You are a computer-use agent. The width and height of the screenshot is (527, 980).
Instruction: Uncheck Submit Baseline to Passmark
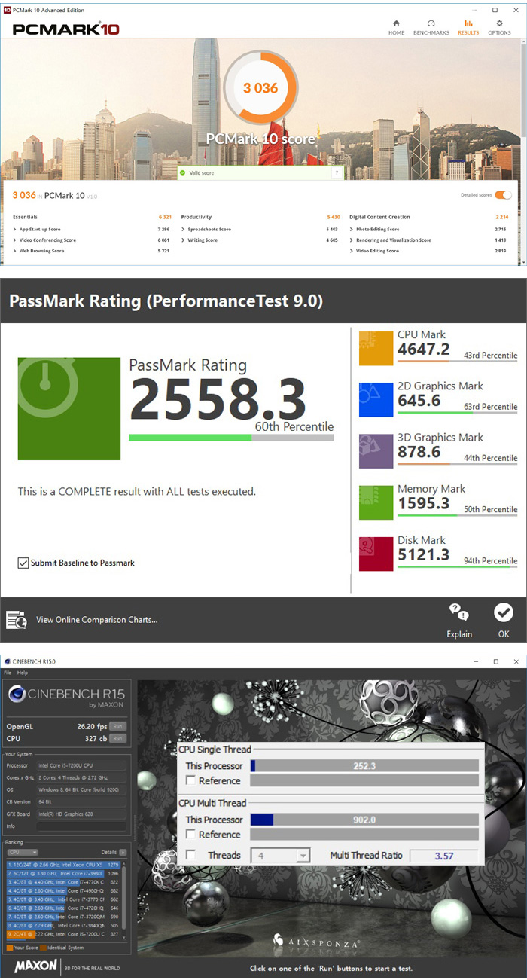pos(23,563)
